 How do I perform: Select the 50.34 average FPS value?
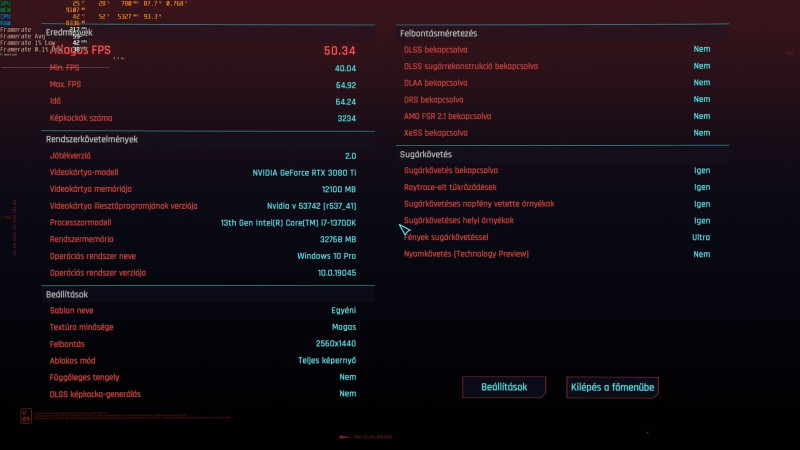(x=339, y=51)
